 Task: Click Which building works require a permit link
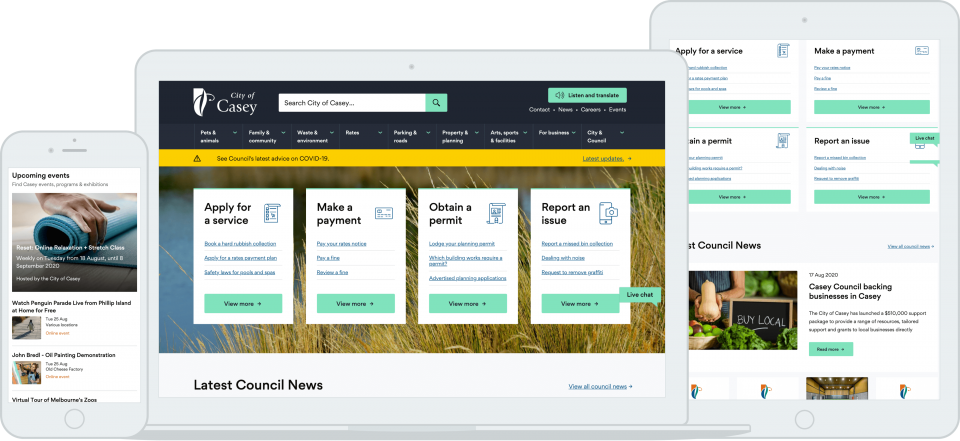point(466,261)
